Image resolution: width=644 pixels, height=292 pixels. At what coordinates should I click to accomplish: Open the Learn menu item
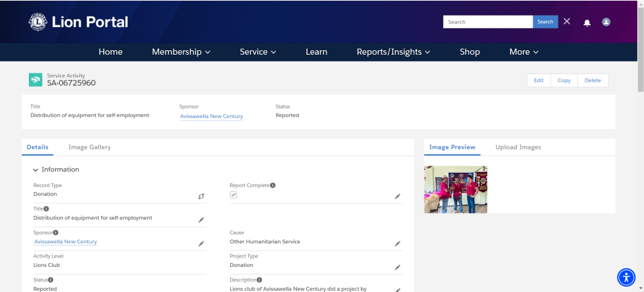click(316, 52)
